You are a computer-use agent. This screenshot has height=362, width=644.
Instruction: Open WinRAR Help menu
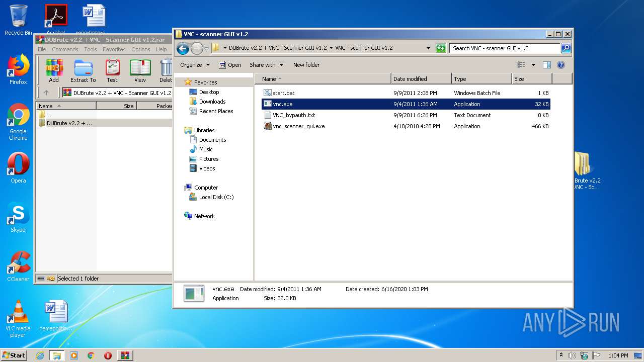click(162, 49)
